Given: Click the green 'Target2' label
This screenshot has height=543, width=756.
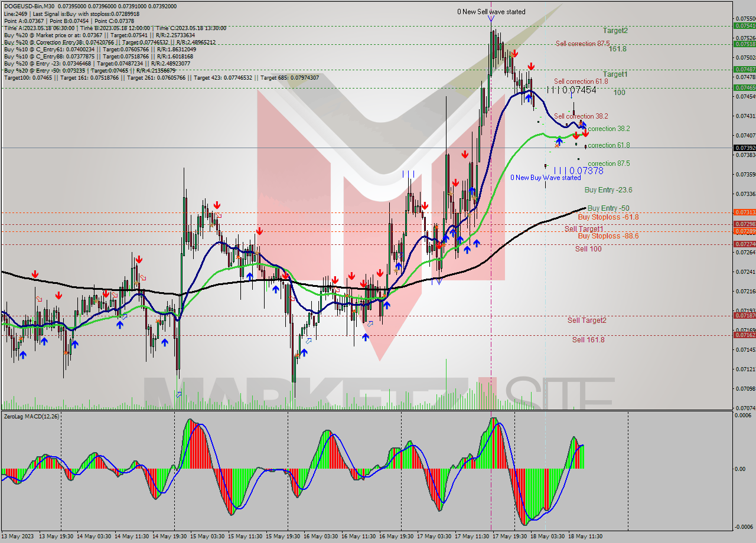Looking at the screenshot, I should (x=615, y=30).
